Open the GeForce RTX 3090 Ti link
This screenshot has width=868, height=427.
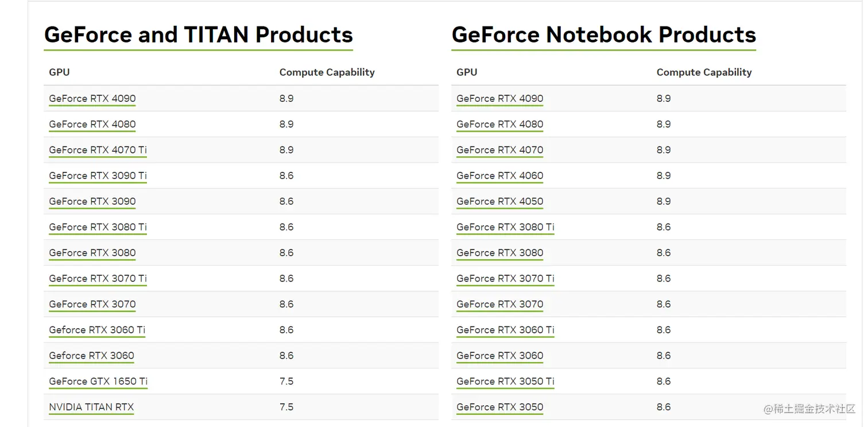(x=98, y=176)
